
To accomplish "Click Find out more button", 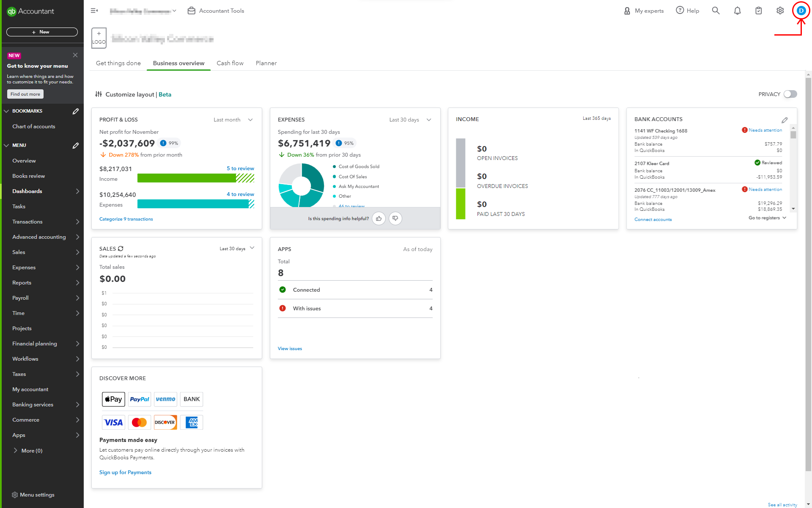I will (25, 94).
